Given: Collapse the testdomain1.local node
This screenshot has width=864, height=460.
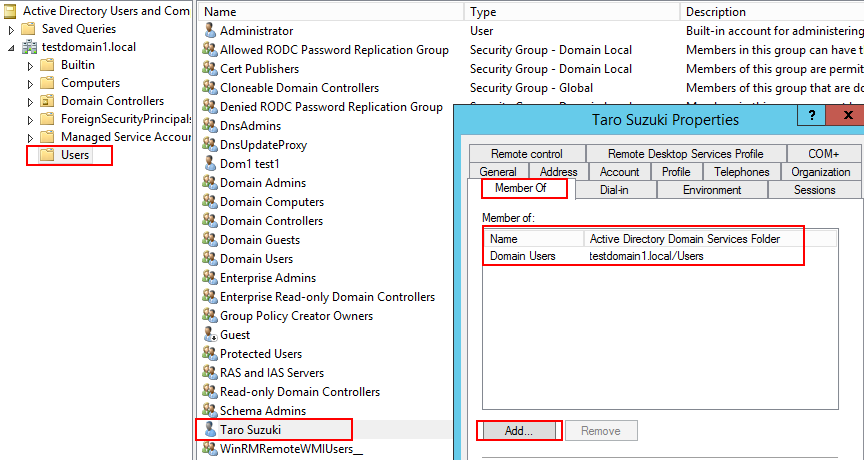Looking at the screenshot, I should click(x=12, y=48).
